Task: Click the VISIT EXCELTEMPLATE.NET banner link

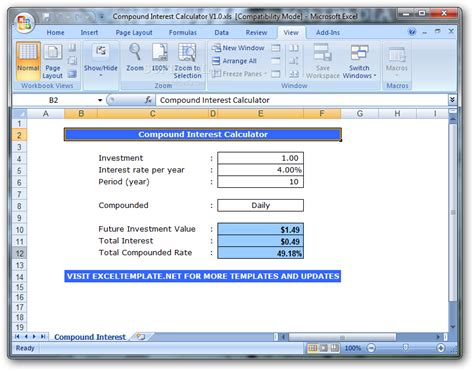Action: click(203, 276)
